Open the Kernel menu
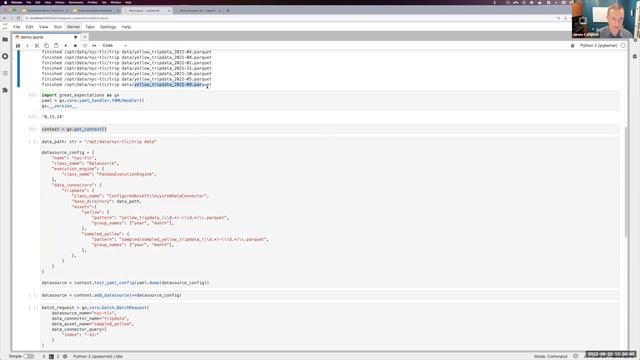The width and height of the screenshot is (640, 360). (73, 27)
